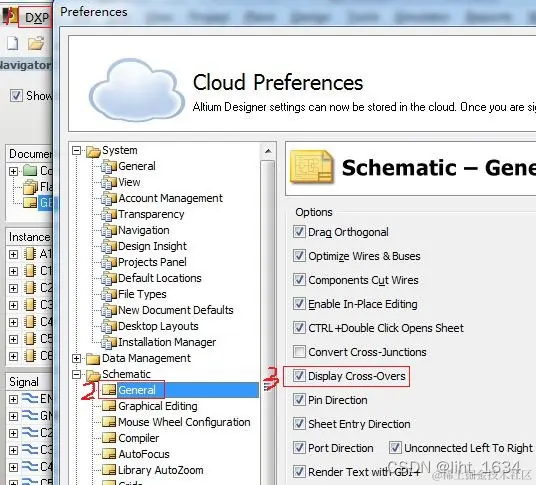Expand the Data Management folder
The width and height of the screenshot is (536, 485).
[x=77, y=359]
